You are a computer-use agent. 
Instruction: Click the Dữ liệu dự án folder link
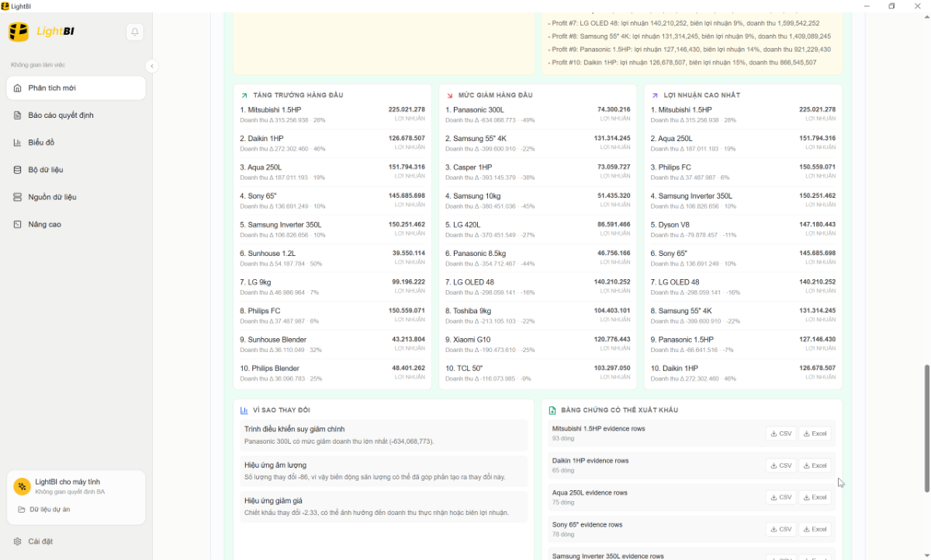[x=44, y=510]
